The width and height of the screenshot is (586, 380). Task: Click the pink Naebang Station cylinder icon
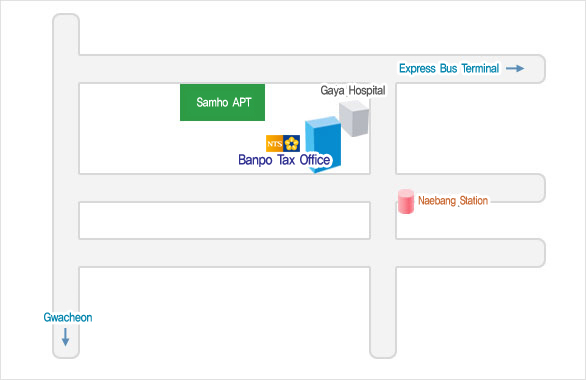click(406, 201)
